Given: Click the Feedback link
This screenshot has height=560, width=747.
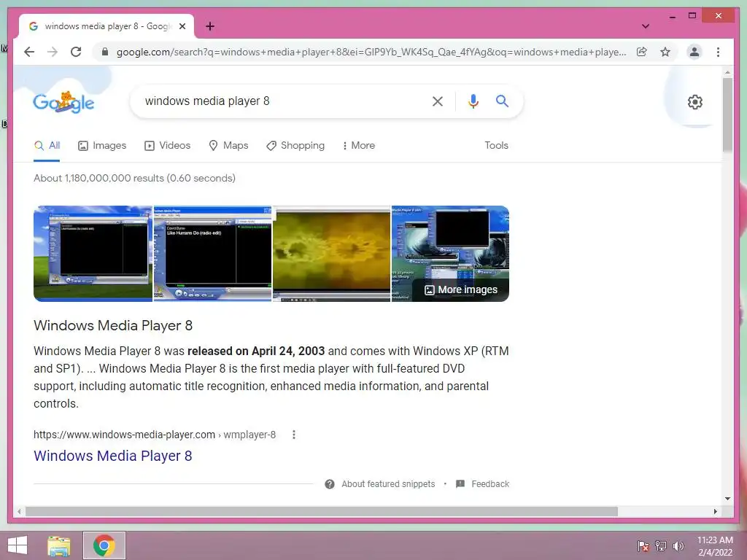Looking at the screenshot, I should coord(490,484).
